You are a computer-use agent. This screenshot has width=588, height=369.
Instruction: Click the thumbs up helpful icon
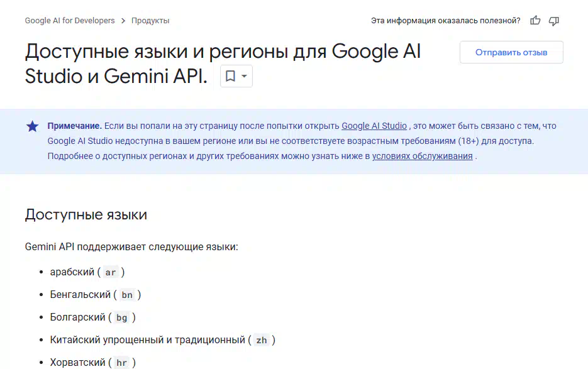pos(535,21)
